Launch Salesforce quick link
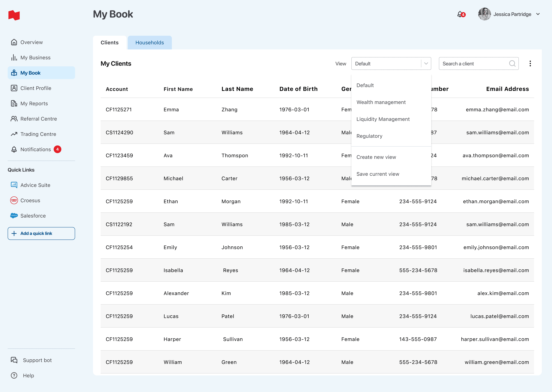 tap(33, 216)
